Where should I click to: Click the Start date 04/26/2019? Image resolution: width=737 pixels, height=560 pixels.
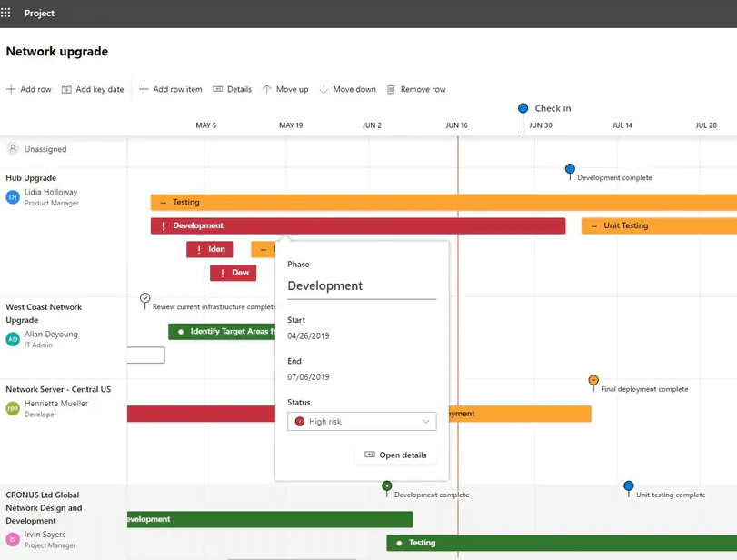[308, 335]
